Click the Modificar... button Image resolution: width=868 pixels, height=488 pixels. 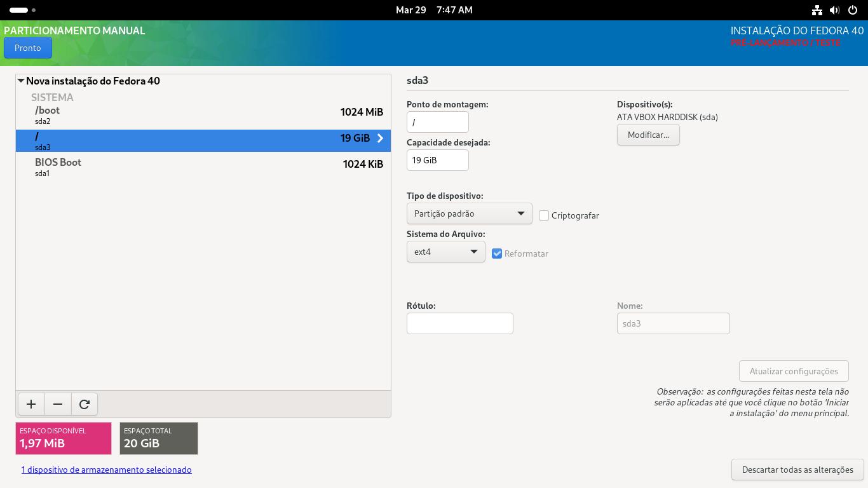648,135
